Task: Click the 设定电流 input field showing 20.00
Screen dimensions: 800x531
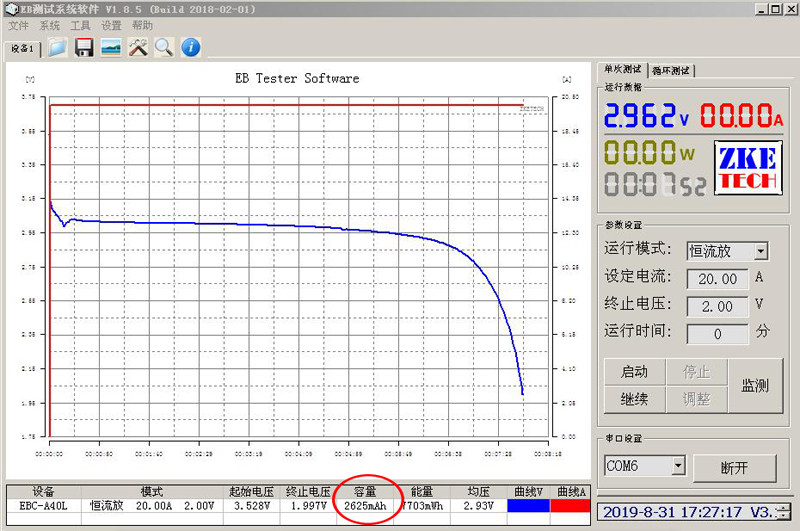Action: click(x=717, y=279)
